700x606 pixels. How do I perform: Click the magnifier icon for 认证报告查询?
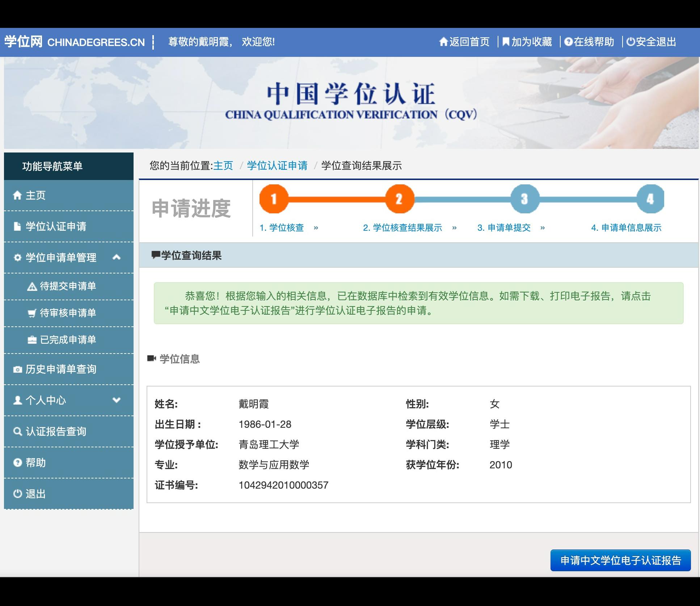click(x=17, y=431)
